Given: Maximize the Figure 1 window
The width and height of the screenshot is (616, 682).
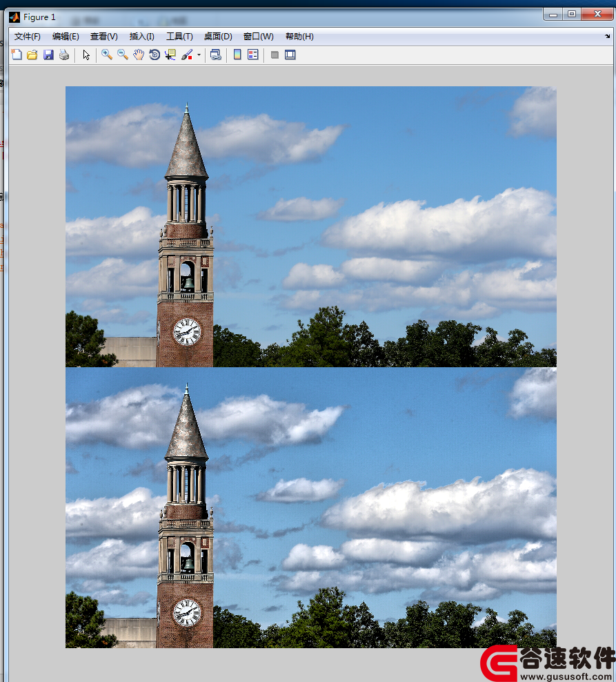Looking at the screenshot, I should (572, 14).
